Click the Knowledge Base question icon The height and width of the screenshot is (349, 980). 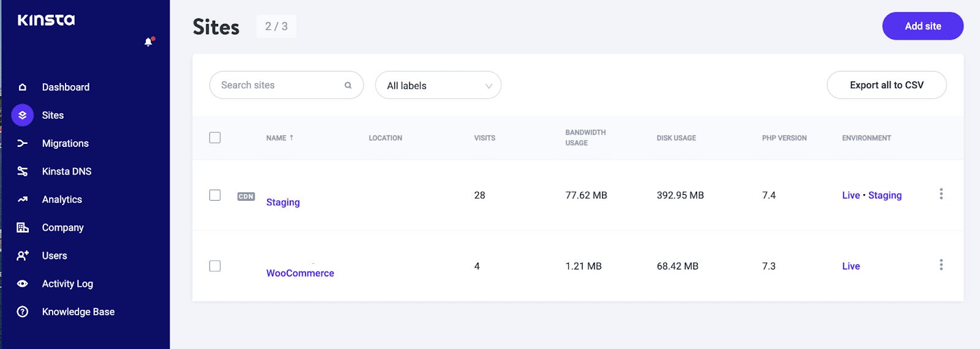[x=23, y=312]
